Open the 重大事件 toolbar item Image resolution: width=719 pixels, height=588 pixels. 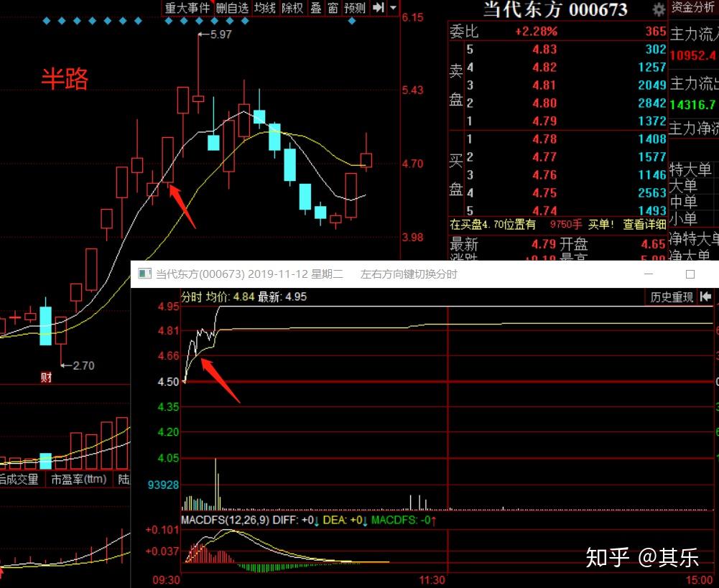[187, 8]
